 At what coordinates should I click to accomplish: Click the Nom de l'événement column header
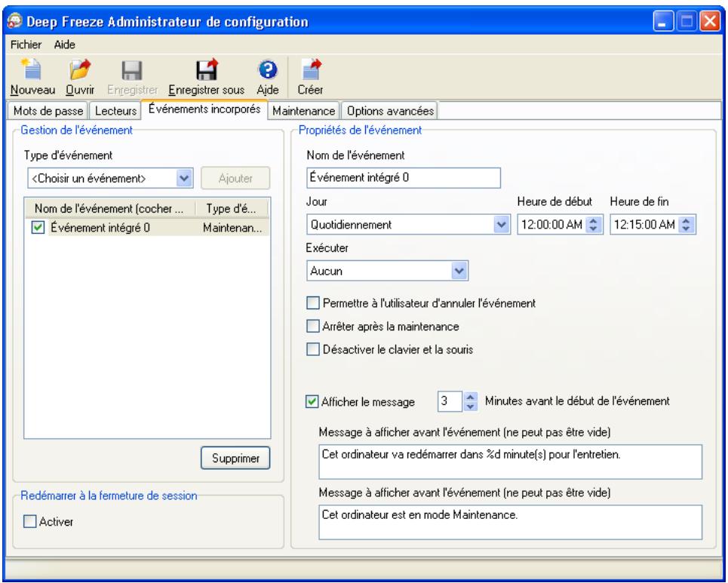[x=109, y=208]
